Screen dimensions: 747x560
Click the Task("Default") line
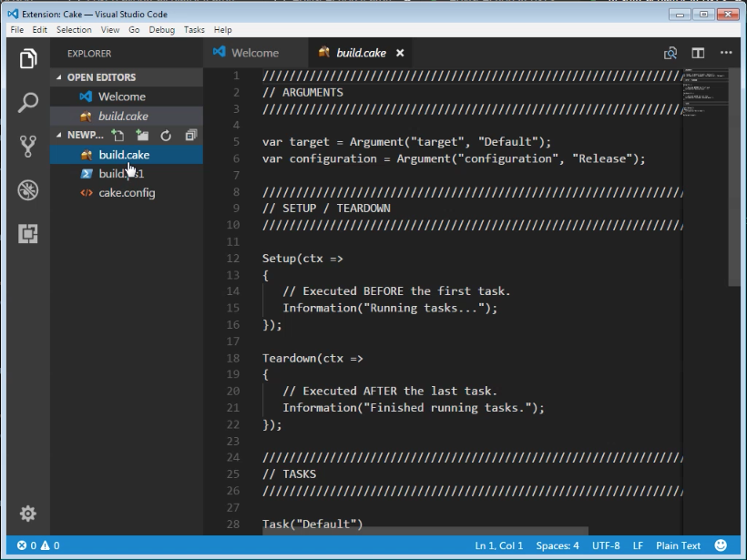point(312,524)
